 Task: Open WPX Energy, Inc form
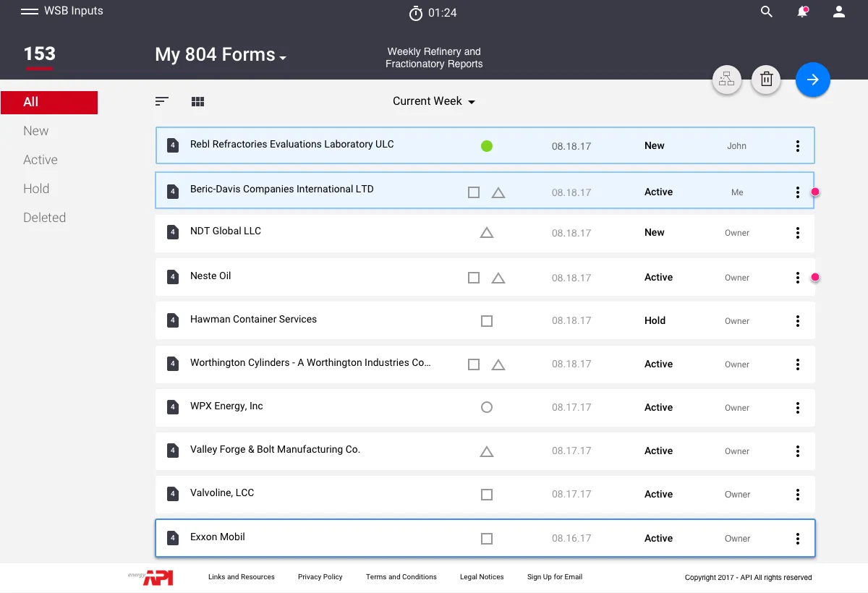click(x=226, y=406)
